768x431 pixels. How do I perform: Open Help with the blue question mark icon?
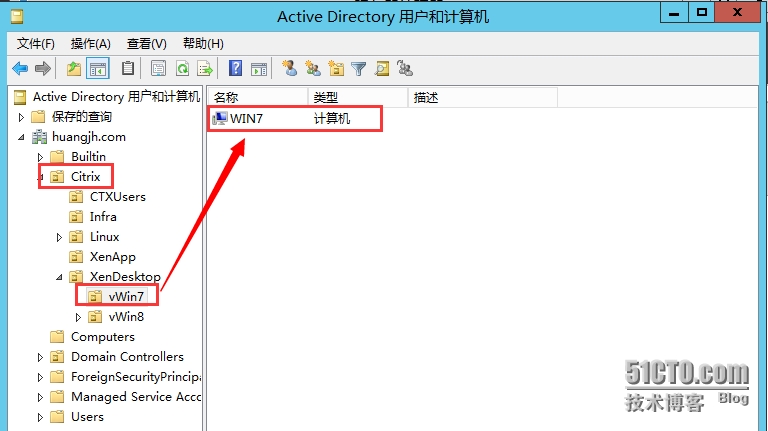pos(235,69)
